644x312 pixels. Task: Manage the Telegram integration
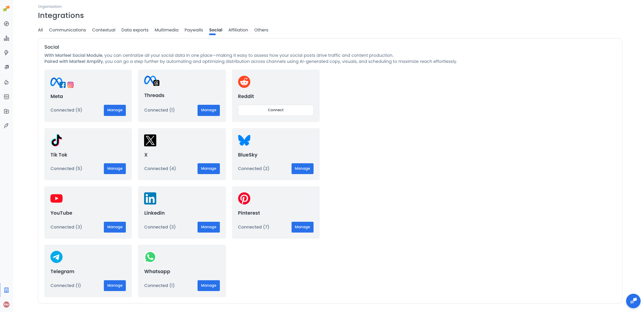click(x=115, y=286)
